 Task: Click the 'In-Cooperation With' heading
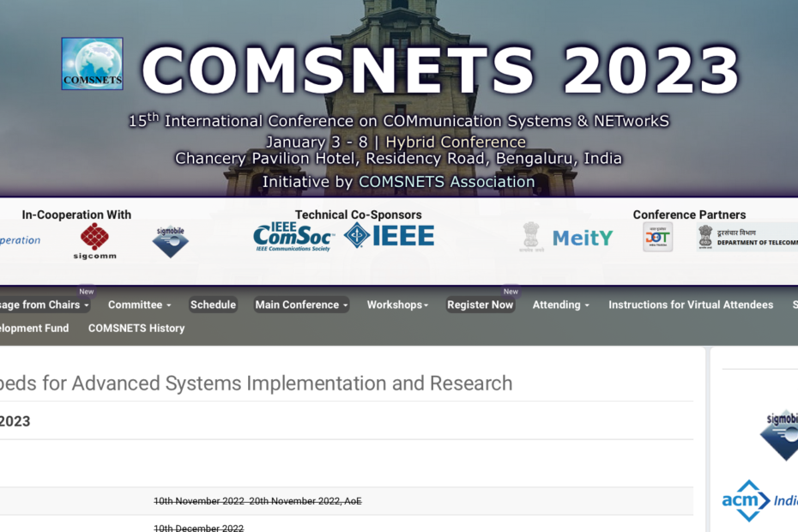[76, 215]
